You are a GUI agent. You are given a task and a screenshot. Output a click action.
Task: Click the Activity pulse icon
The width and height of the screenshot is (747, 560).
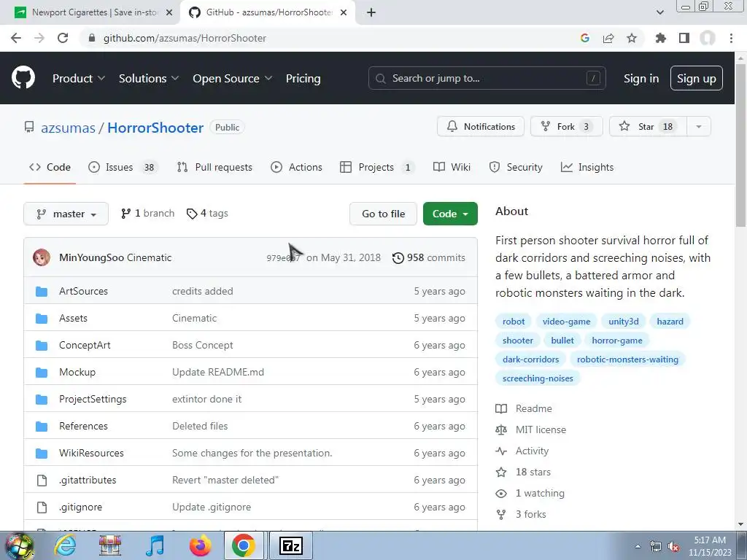501,451
